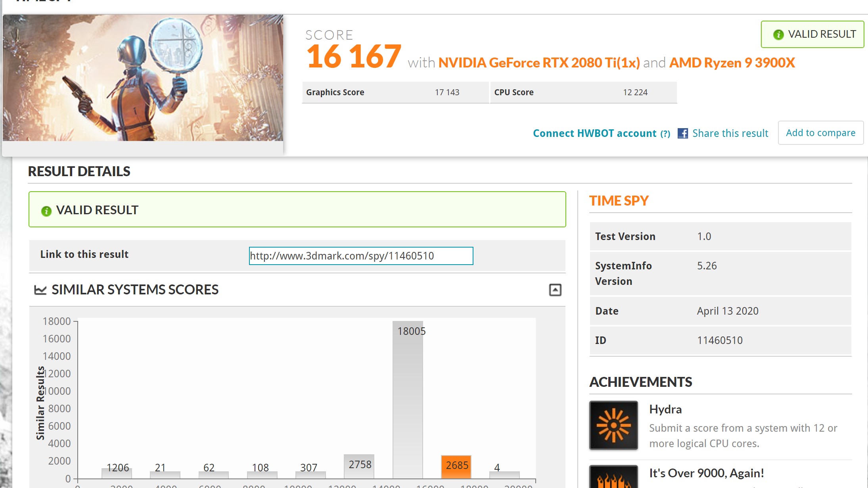Click the chart bar labeled 1206

117,473
